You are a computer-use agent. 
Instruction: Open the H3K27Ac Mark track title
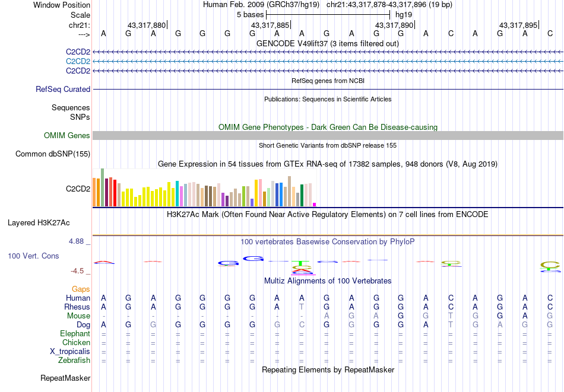click(328, 215)
